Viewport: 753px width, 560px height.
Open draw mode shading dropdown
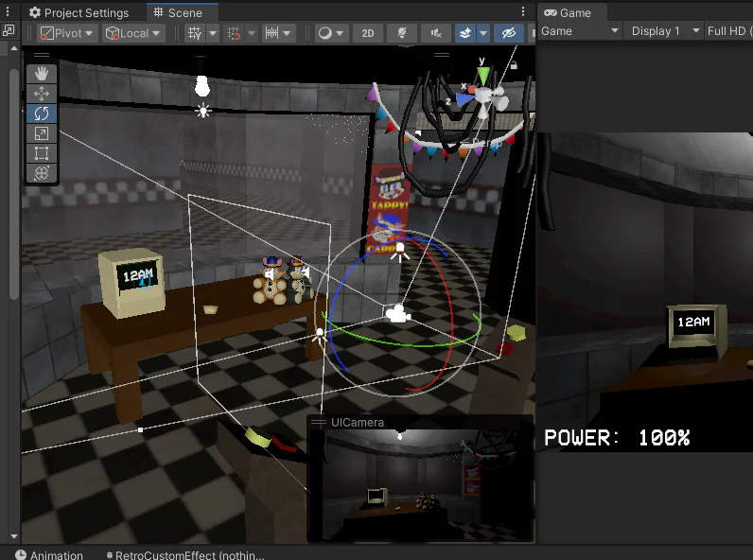[x=331, y=33]
